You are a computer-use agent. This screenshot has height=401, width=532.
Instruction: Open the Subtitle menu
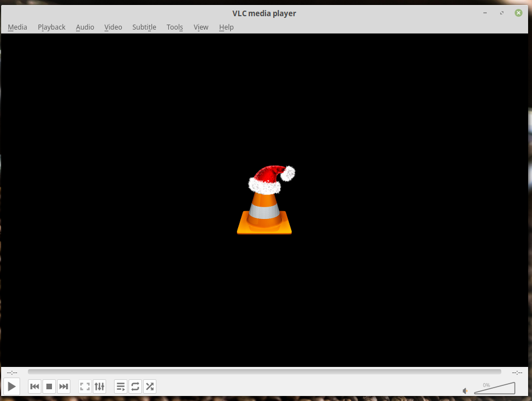(144, 27)
